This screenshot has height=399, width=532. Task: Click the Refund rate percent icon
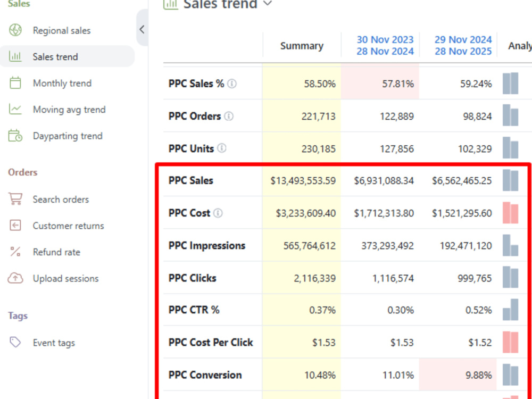(x=15, y=252)
